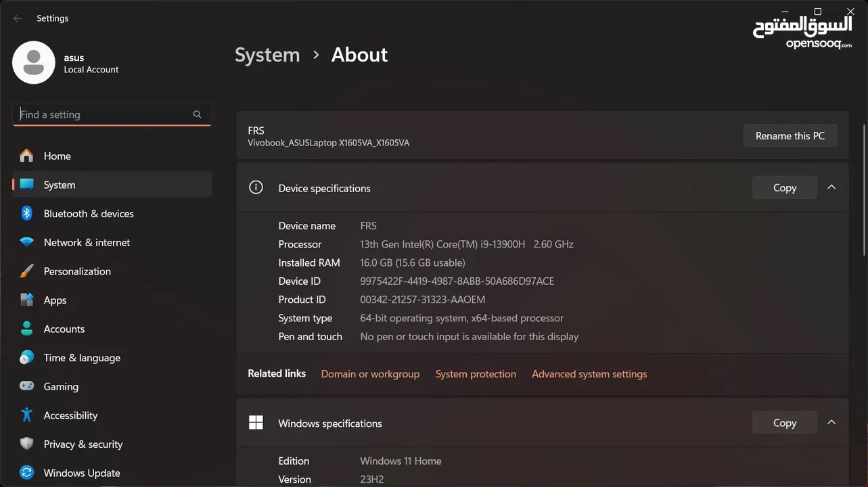The width and height of the screenshot is (868, 487).
Task: Open Personalization settings
Action: click(x=112, y=271)
